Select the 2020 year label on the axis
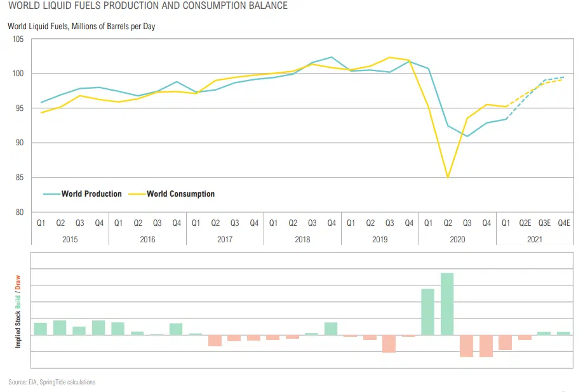Screen dimensions: 583x392 [x=457, y=240]
